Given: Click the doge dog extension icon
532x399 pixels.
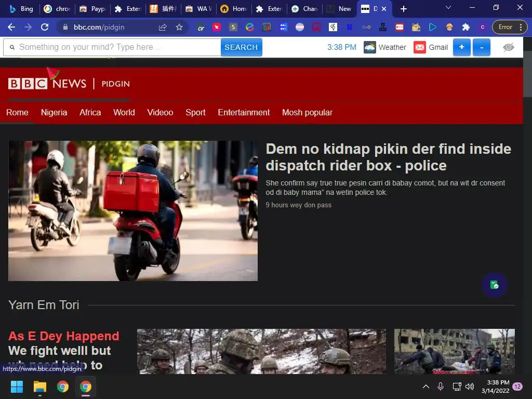Looking at the screenshot, I should pos(416,27).
